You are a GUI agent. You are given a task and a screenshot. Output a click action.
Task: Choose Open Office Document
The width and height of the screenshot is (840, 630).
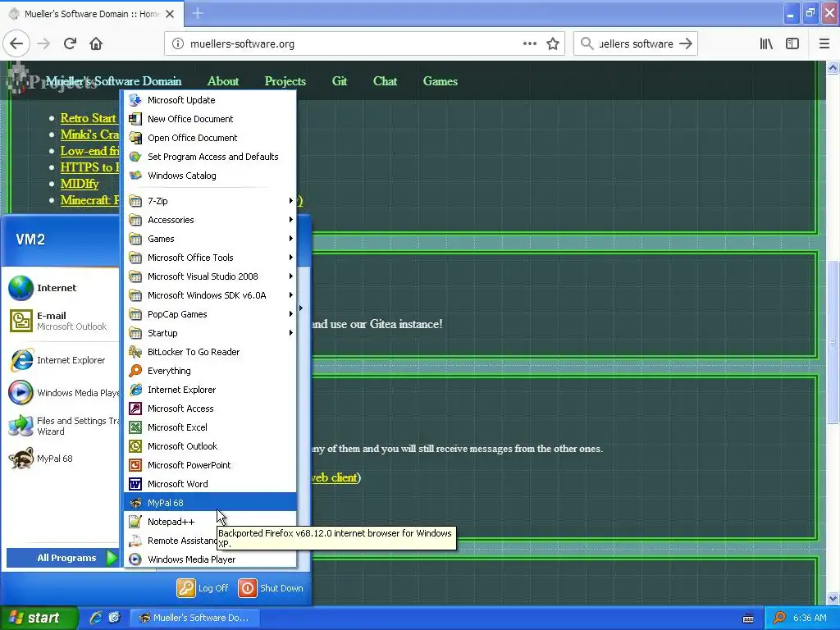[211, 138]
